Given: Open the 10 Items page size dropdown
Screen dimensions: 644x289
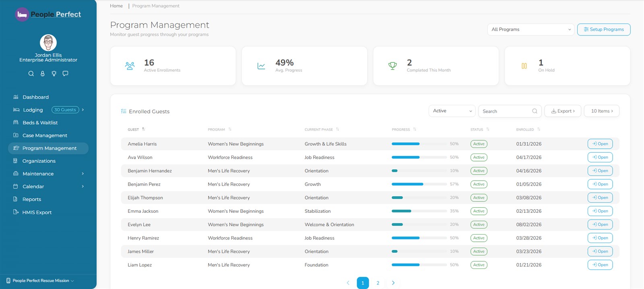Looking at the screenshot, I should tap(602, 111).
